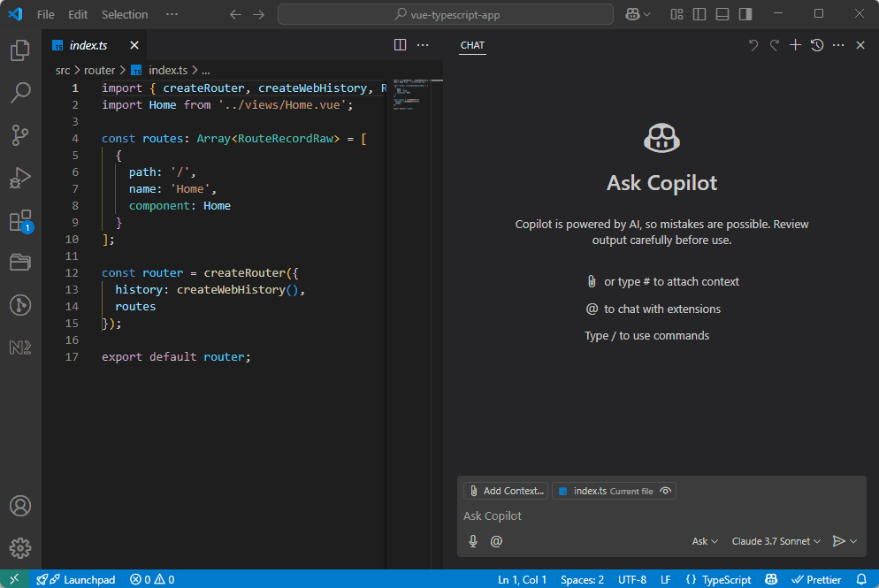Open Source Control view
879x588 pixels.
[x=20, y=135]
